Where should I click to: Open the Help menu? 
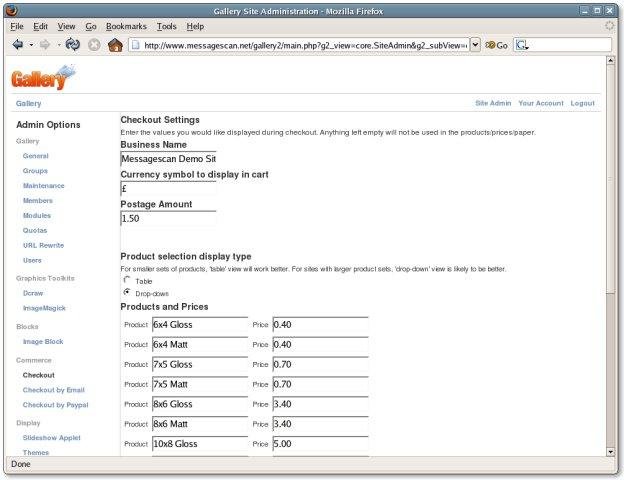coord(195,26)
